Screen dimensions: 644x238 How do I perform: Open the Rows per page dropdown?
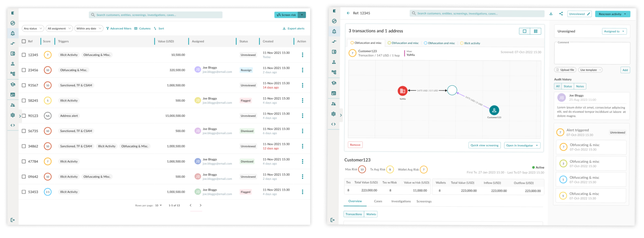pyautogui.click(x=158, y=206)
